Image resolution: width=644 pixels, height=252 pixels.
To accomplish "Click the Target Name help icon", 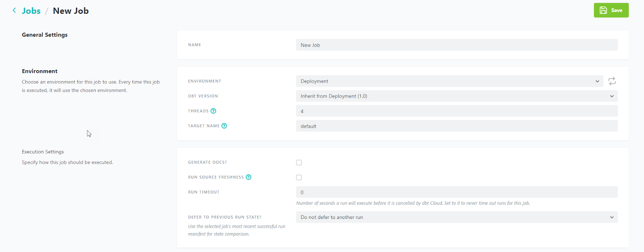I will (224, 126).
